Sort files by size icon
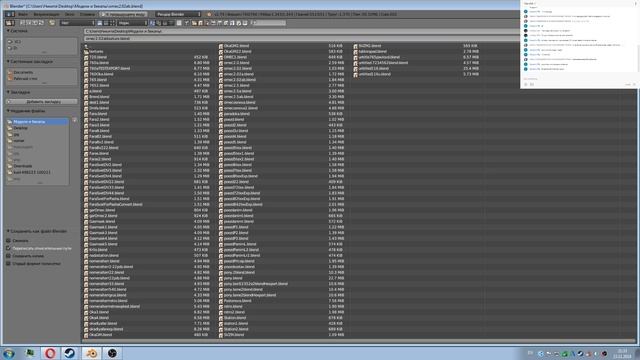640x360 pixels. (171, 23)
